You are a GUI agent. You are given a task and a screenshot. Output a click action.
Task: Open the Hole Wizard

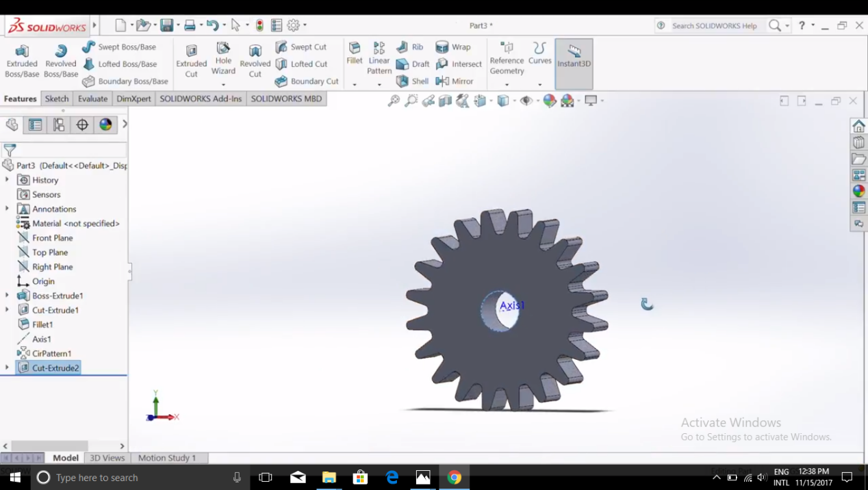pyautogui.click(x=223, y=57)
